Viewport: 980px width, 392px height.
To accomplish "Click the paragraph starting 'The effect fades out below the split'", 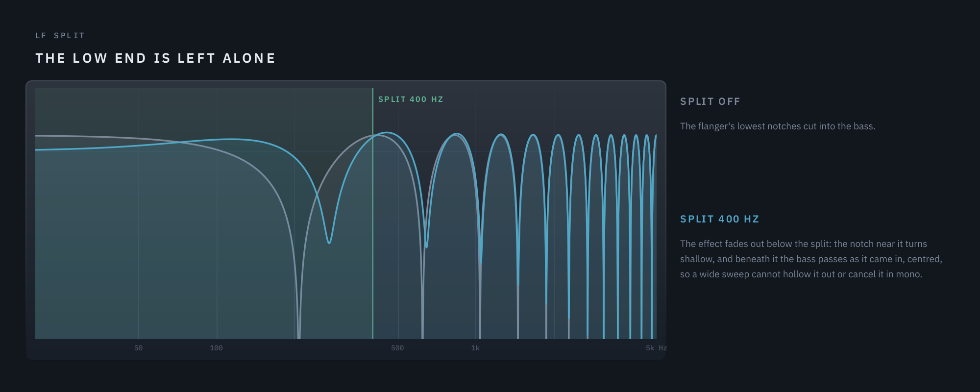I will tap(811, 259).
